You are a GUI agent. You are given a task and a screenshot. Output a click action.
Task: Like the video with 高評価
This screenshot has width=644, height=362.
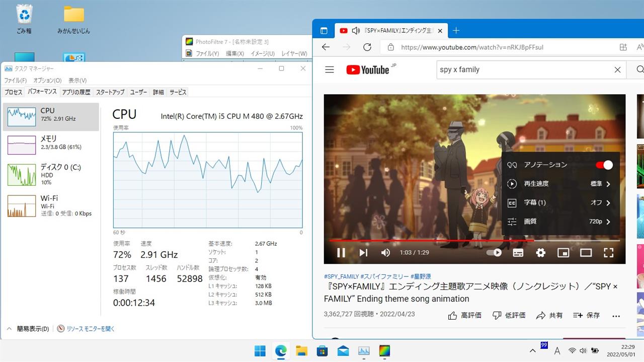464,315
